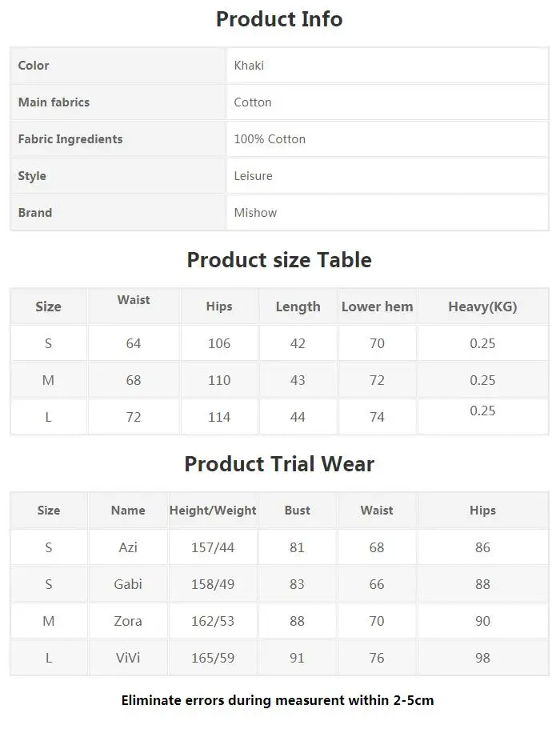Click the Product Trial Wear heading
This screenshot has height=729, width=560.
(279, 464)
